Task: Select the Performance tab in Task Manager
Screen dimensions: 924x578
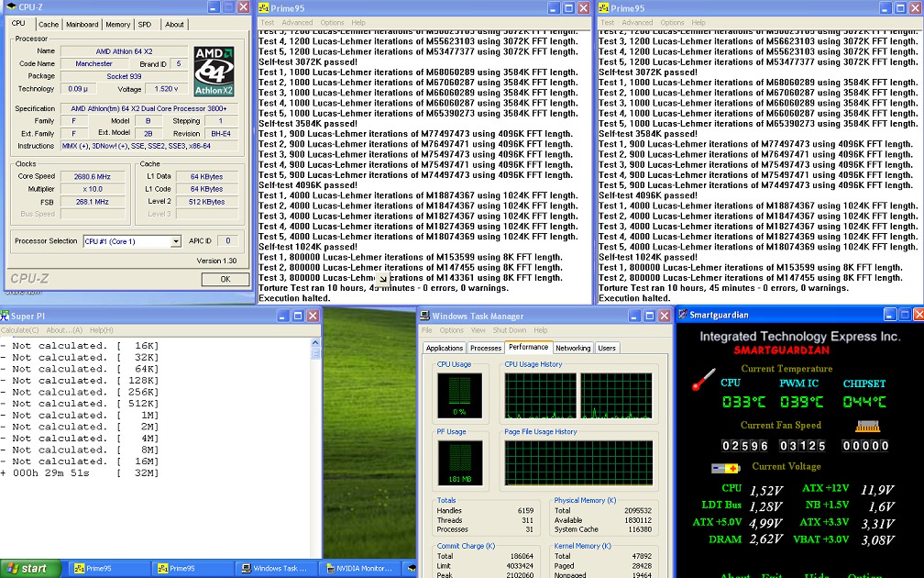Action: pyautogui.click(x=528, y=347)
